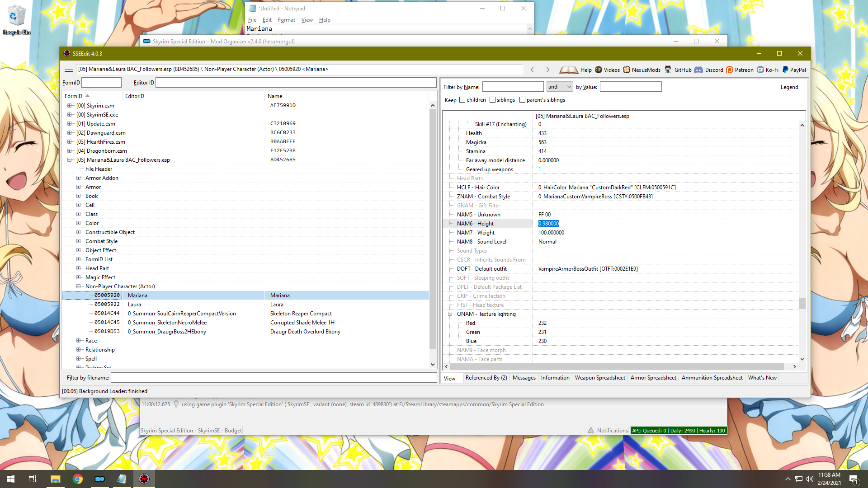This screenshot has width=868, height=488.
Task: Open Recycle Bin on the desktop
Action: click(x=17, y=20)
